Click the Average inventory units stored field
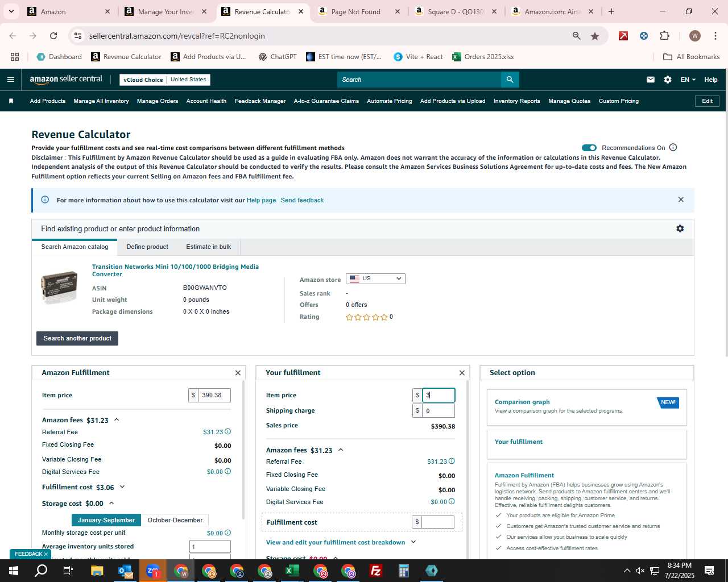Screen dimensions: 728x582 [210, 547]
